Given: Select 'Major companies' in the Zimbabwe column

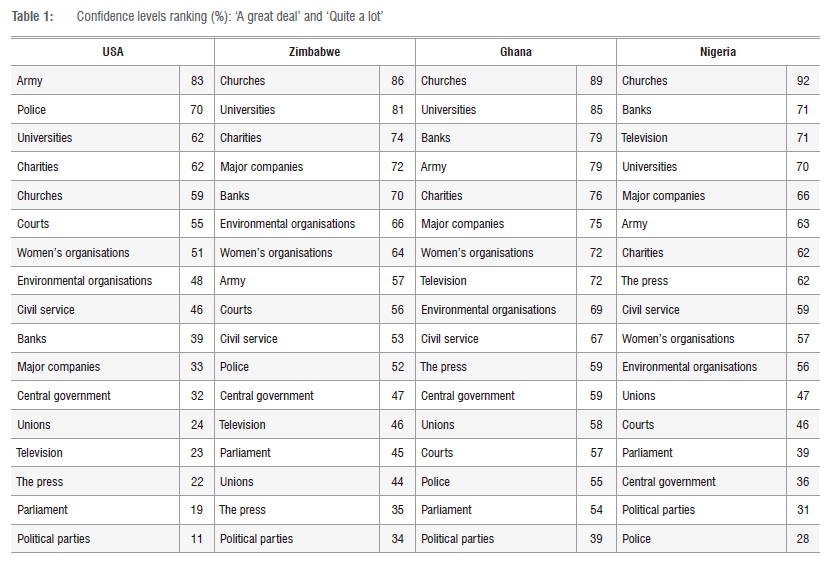Looking at the screenshot, I should (x=261, y=166).
